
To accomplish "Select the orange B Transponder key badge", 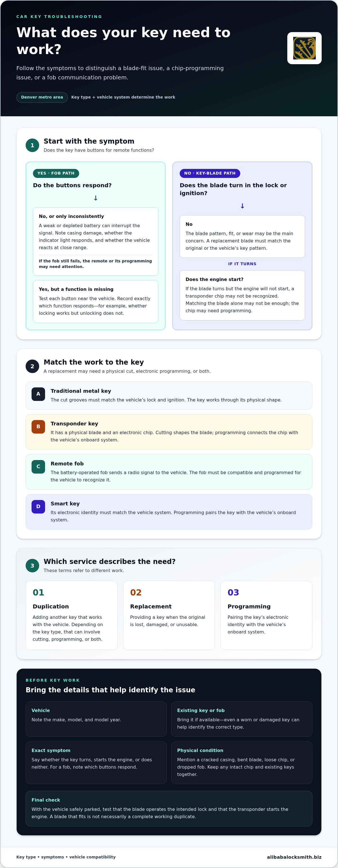I will coord(38,427).
